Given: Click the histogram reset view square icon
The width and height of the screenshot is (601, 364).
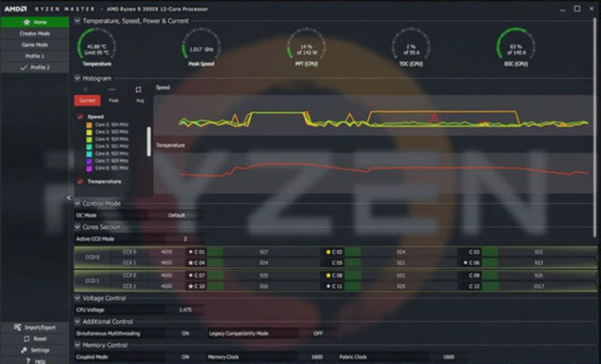Looking at the screenshot, I should point(138,89).
